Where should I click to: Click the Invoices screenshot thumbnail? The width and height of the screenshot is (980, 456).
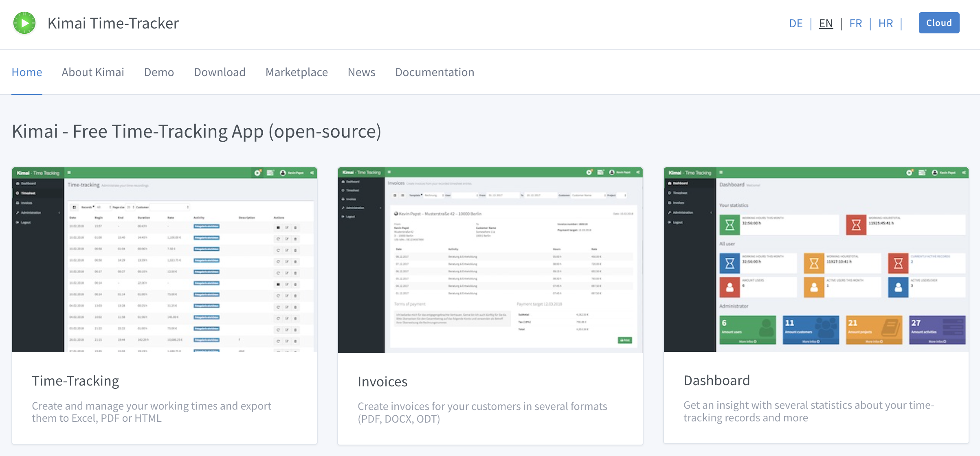pos(490,260)
